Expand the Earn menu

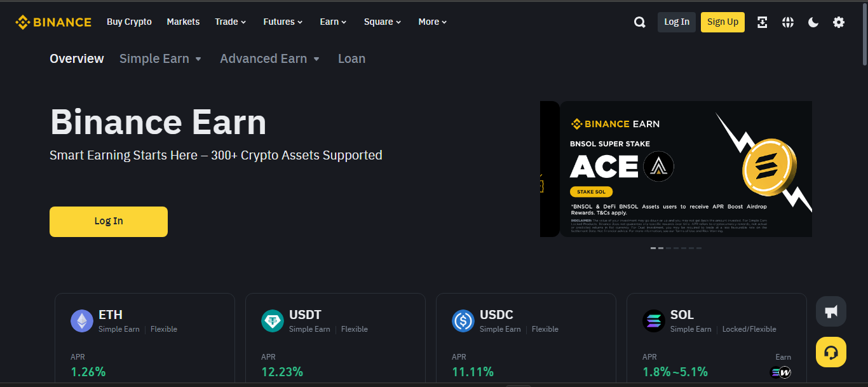tap(334, 22)
